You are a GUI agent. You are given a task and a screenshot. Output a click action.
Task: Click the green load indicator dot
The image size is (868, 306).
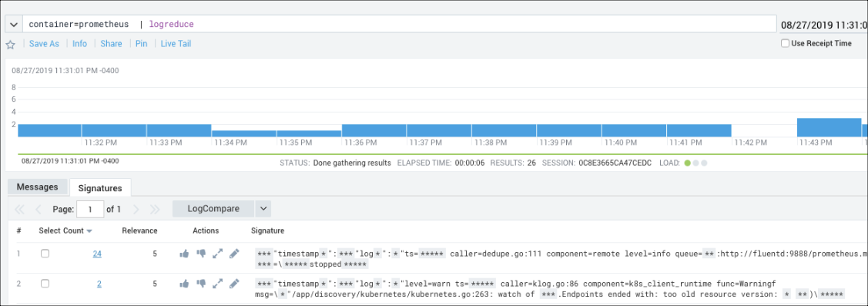pyautogui.click(x=688, y=163)
